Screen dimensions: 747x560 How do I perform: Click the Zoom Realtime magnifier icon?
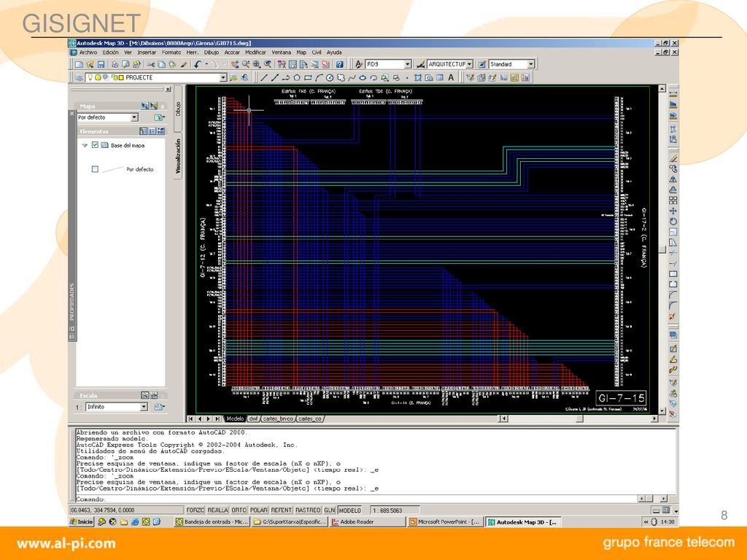pyautogui.click(x=246, y=64)
